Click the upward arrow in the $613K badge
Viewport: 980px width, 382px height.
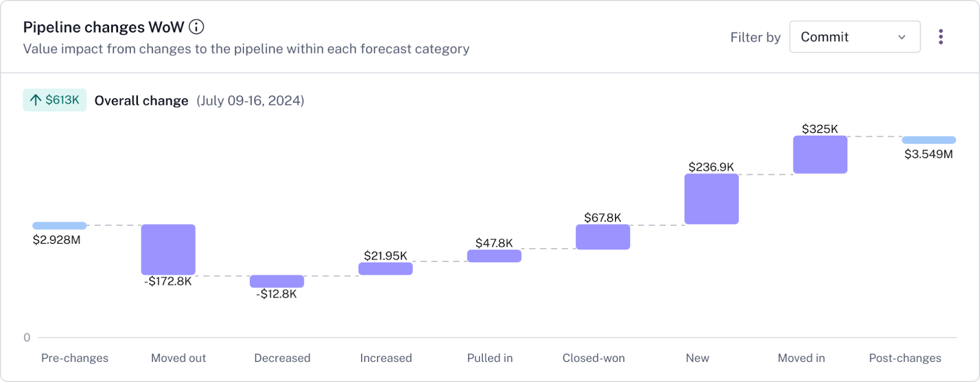35,100
